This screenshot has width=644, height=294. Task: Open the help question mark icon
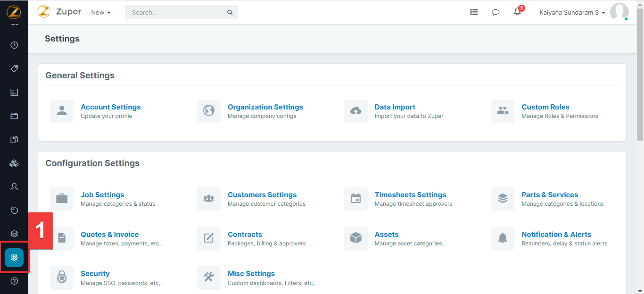(x=14, y=281)
